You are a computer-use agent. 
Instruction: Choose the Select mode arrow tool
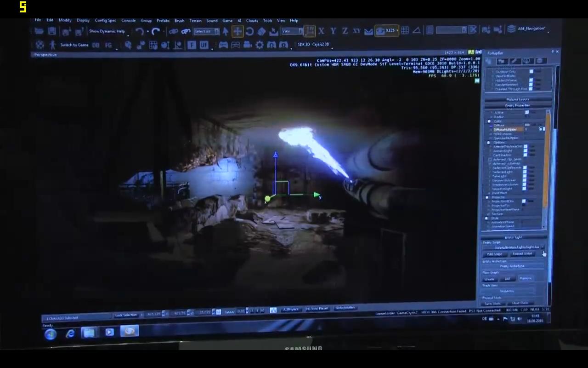coord(226,31)
